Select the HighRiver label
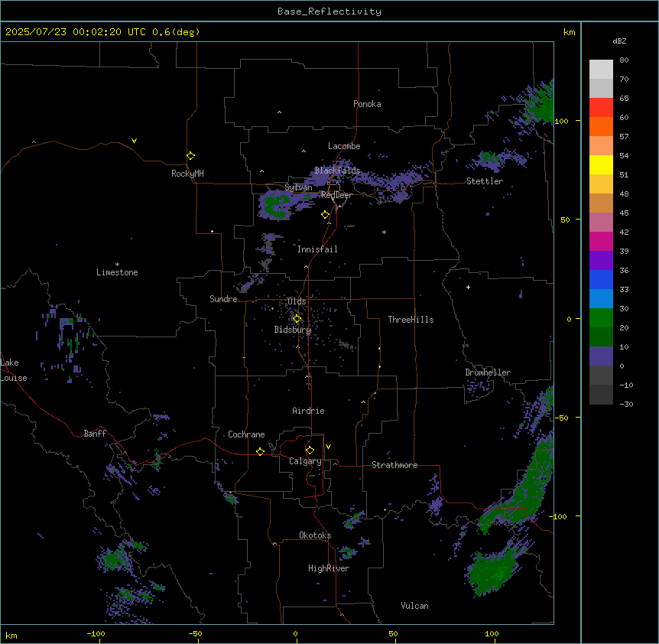 (x=329, y=568)
